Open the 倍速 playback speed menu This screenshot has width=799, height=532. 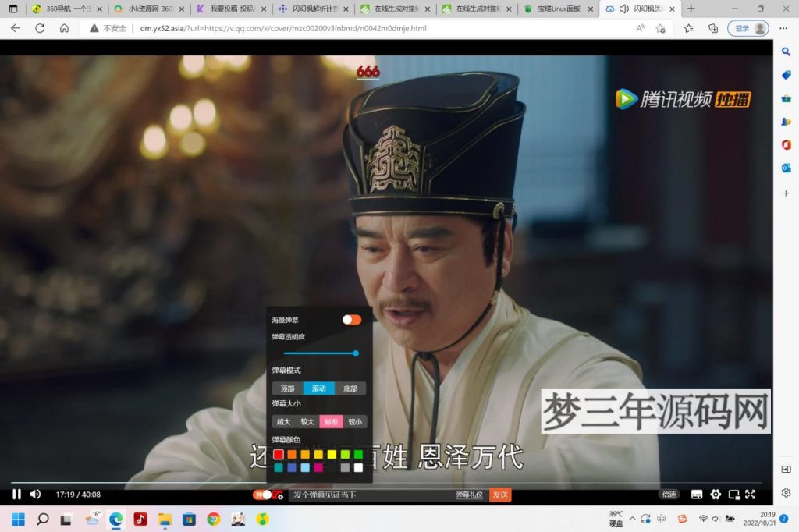click(x=669, y=495)
